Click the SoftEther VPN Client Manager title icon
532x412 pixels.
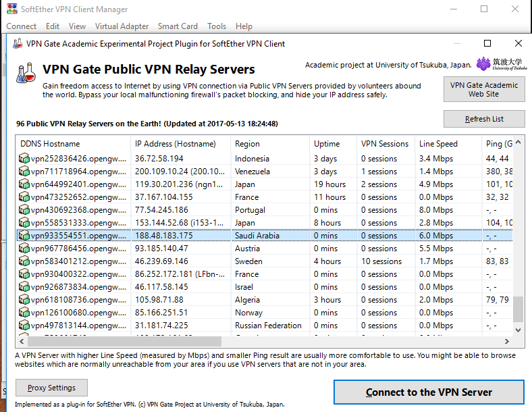pos(12,10)
